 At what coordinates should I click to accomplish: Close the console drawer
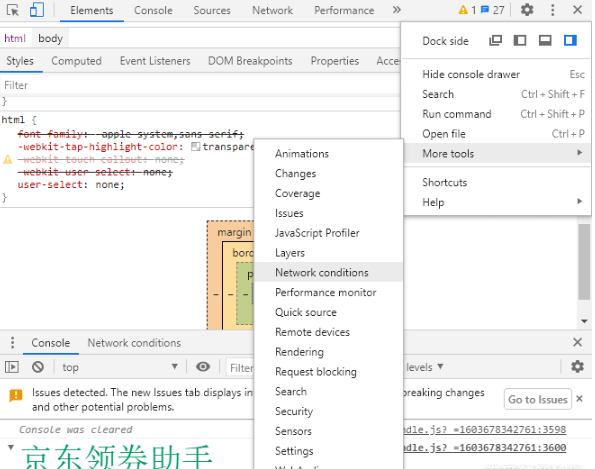577,342
